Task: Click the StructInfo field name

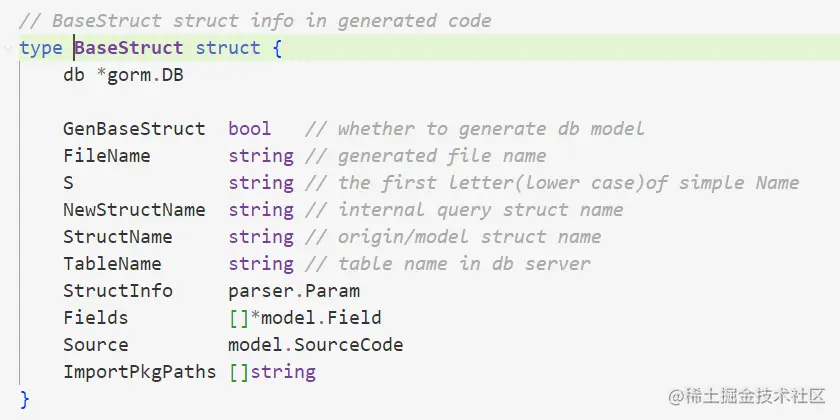Action: 117,291
